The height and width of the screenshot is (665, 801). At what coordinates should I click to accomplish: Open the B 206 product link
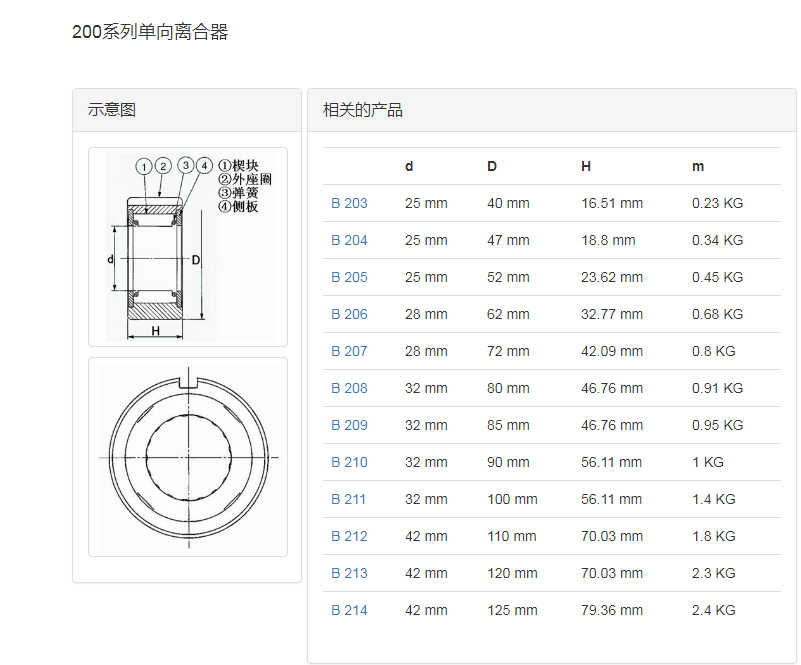click(x=349, y=314)
